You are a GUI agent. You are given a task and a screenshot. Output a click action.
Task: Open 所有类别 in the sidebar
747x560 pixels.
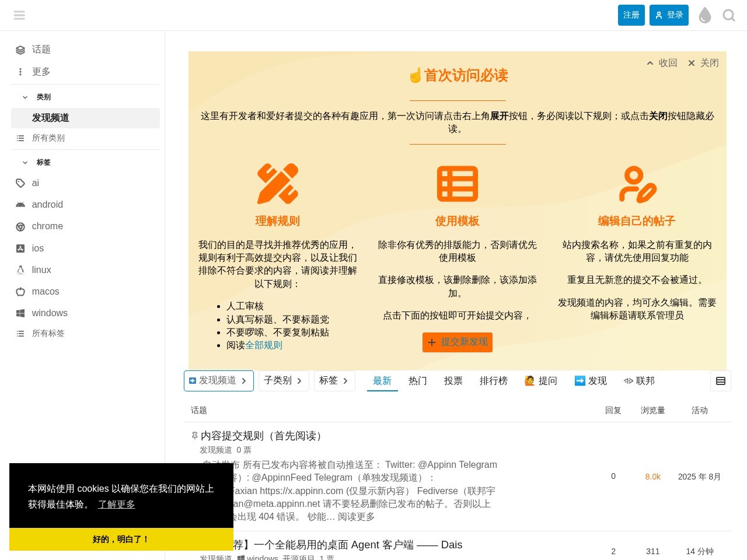[x=48, y=138]
